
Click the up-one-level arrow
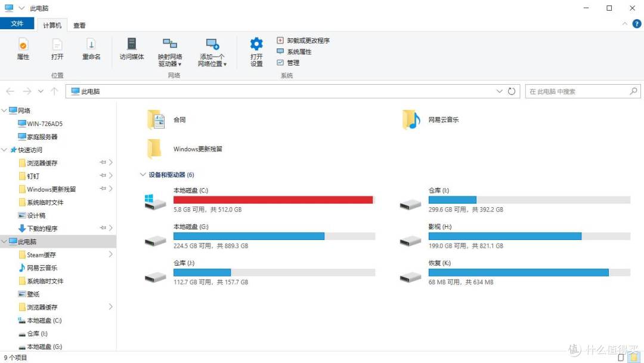click(54, 91)
